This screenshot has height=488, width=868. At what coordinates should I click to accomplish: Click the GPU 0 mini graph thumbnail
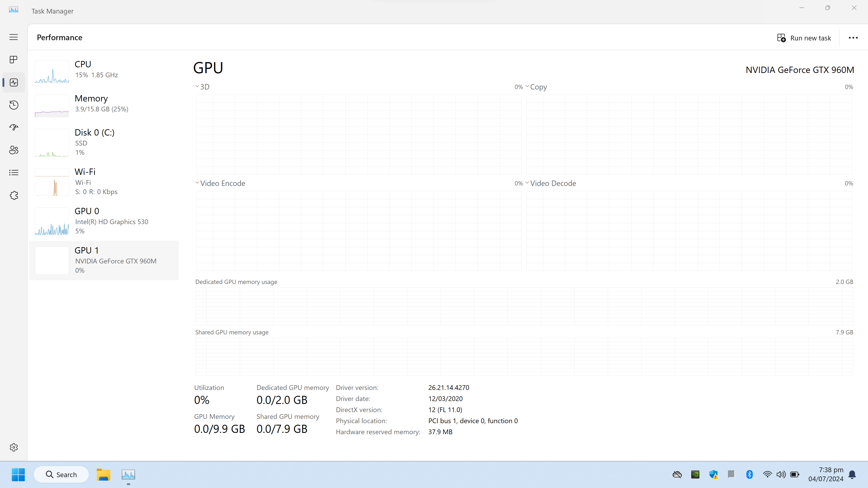pos(52,221)
